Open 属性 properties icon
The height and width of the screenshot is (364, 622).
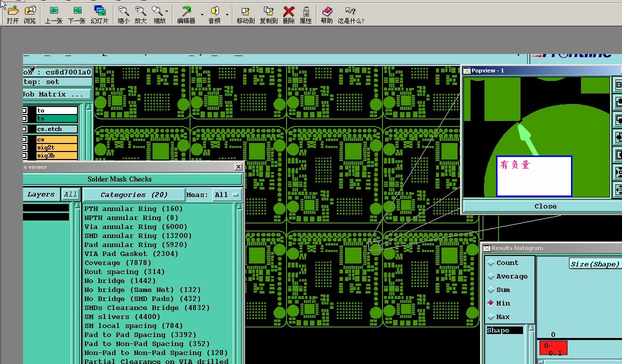(306, 11)
